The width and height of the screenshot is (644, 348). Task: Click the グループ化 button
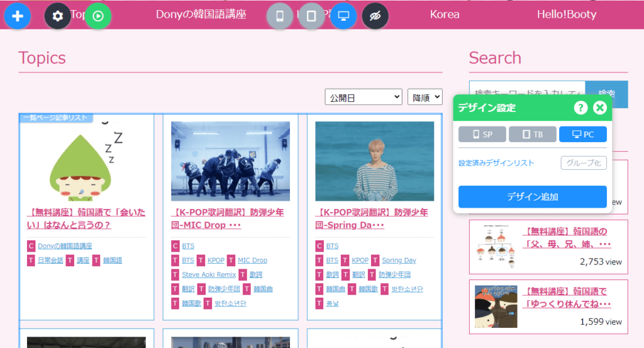583,163
